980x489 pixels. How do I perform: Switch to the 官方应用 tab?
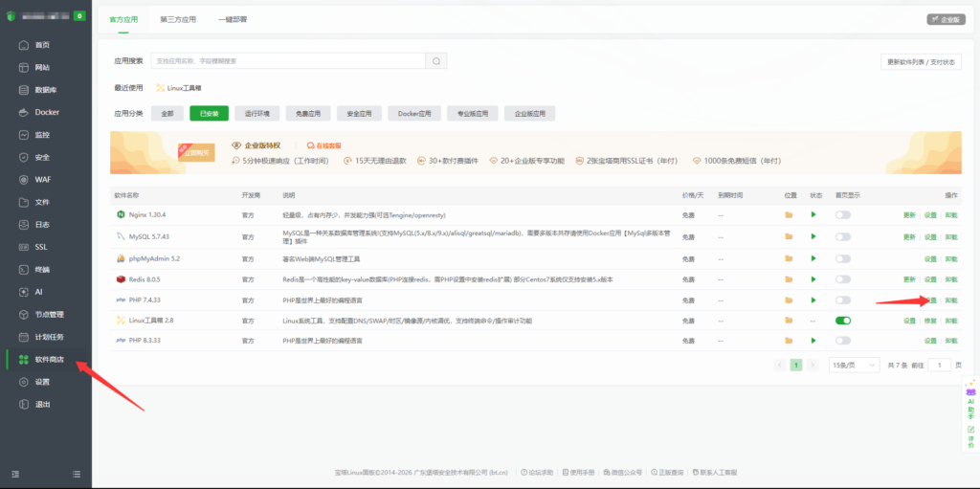click(x=122, y=19)
